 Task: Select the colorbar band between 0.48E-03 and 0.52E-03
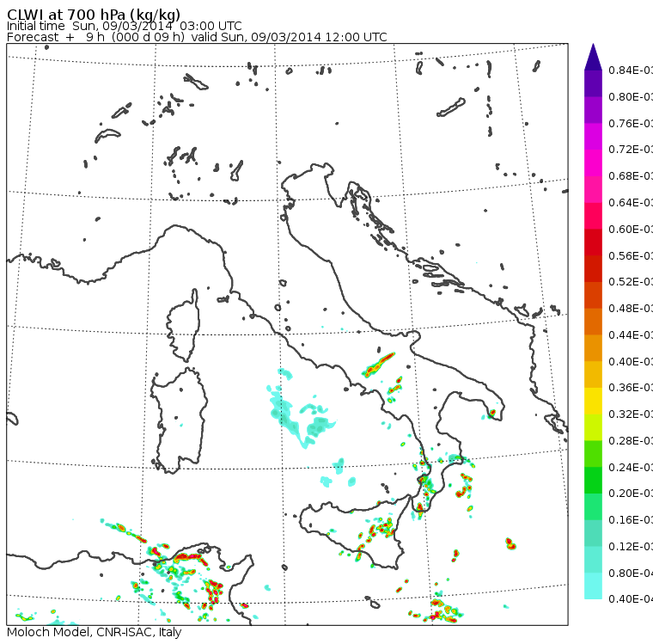click(593, 295)
